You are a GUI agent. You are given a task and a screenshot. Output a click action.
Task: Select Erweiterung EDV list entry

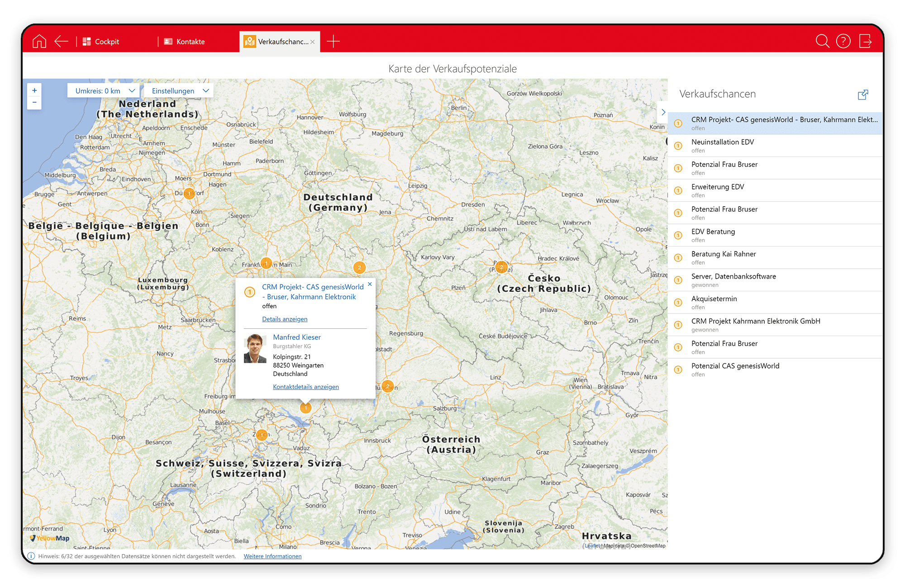(775, 190)
